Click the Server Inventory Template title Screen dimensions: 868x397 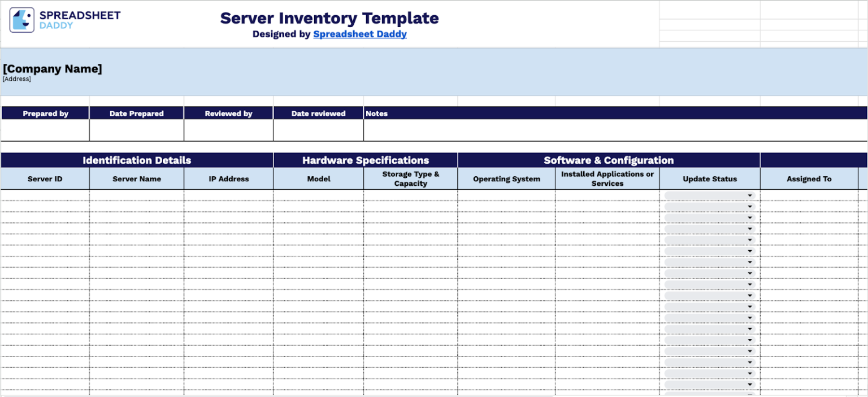(329, 18)
